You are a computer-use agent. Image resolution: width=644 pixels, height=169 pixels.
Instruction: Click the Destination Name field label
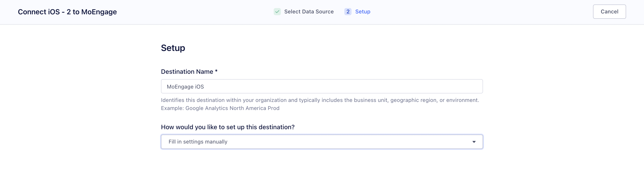[x=187, y=72]
